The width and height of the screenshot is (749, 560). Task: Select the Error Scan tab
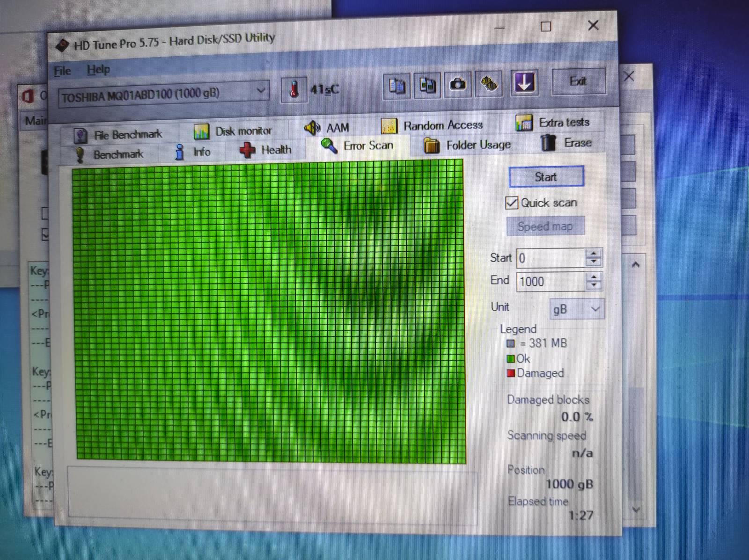coord(357,145)
